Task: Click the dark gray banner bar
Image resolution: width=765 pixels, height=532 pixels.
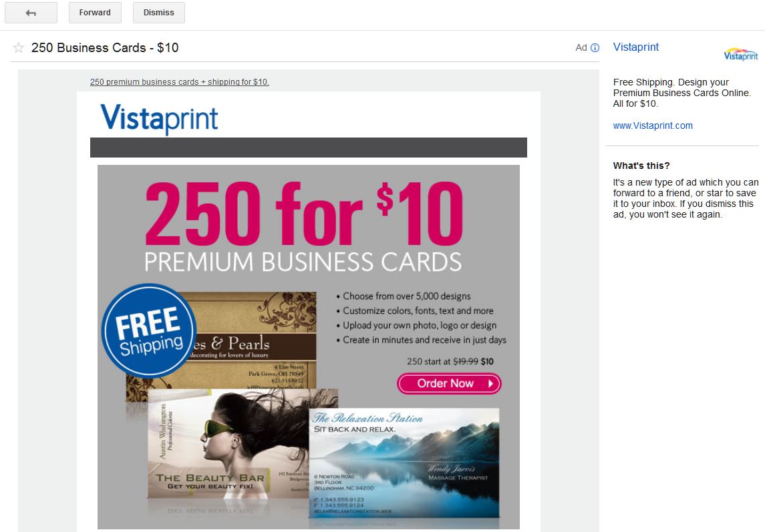Action: point(309,148)
